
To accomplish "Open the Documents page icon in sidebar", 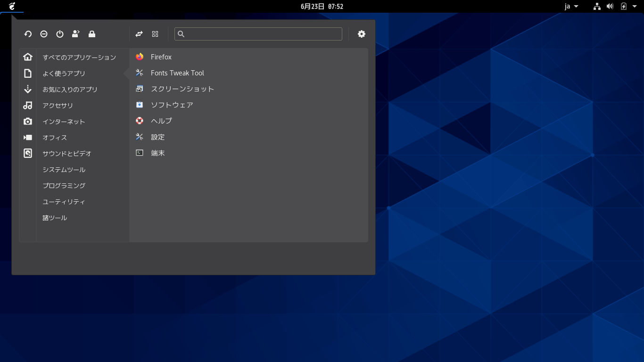I will pyautogui.click(x=28, y=73).
